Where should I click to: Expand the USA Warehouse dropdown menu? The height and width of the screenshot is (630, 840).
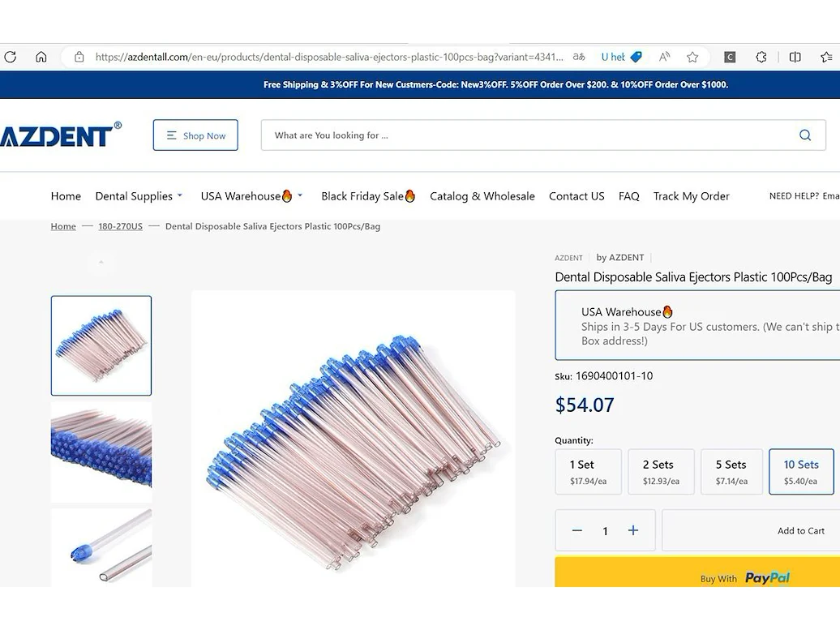coord(252,196)
